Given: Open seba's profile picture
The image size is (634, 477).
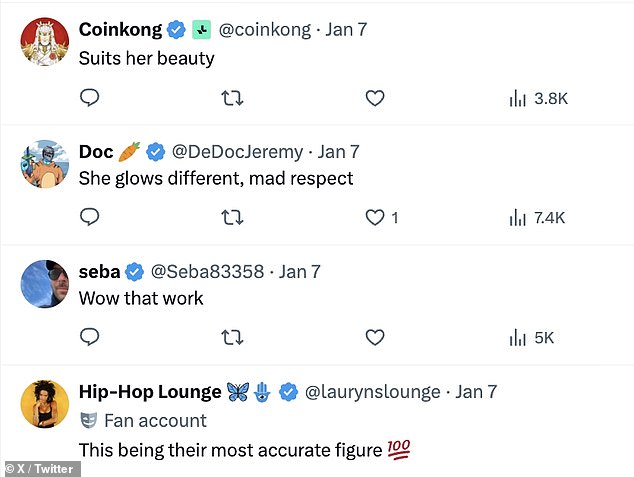Looking at the screenshot, I should pos(44,283).
